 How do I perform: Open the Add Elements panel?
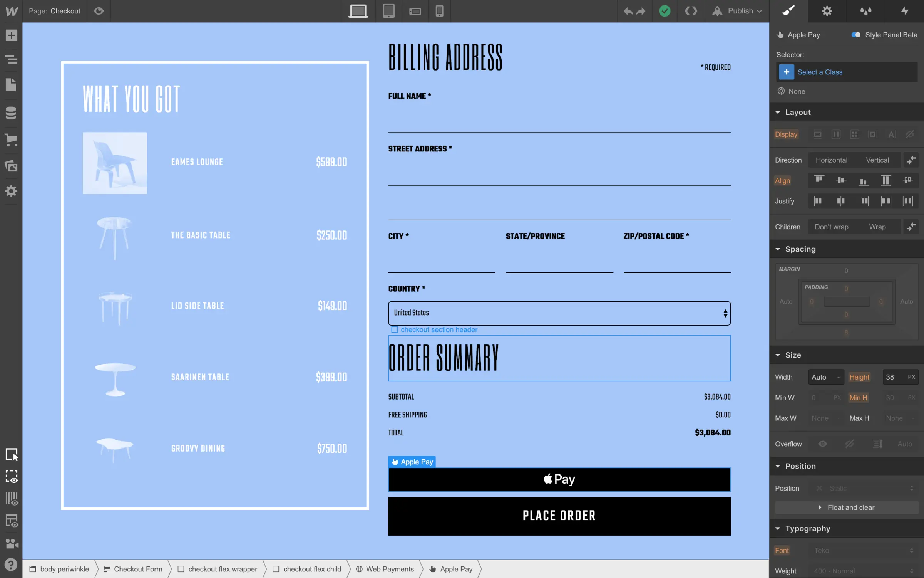tap(11, 35)
